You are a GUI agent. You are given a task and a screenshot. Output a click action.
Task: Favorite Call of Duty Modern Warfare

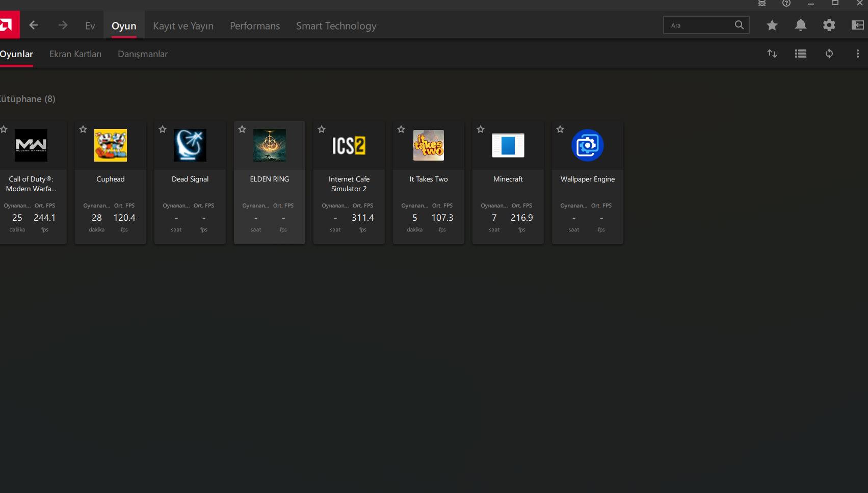coord(4,129)
